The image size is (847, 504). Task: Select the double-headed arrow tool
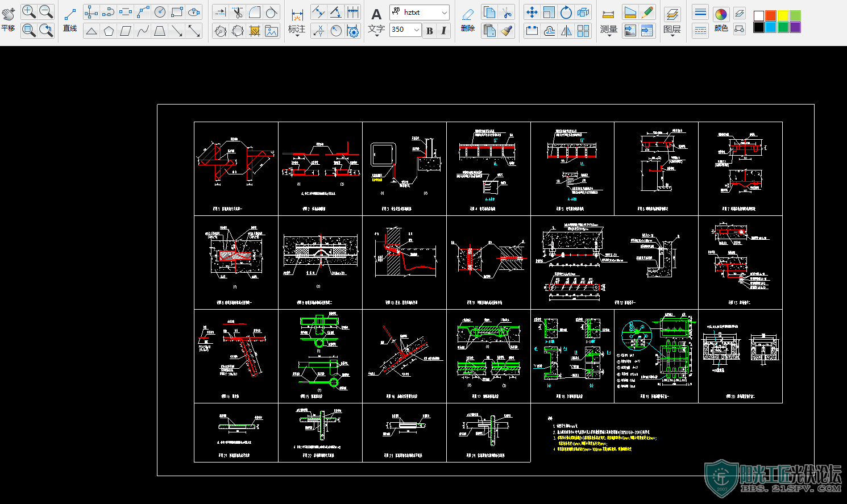pos(194,31)
